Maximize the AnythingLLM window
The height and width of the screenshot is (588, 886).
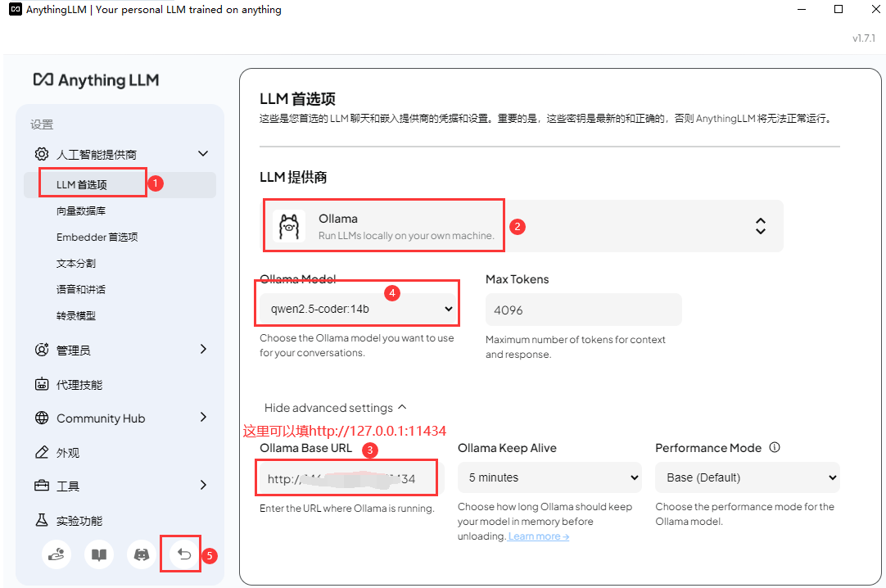tap(838, 9)
